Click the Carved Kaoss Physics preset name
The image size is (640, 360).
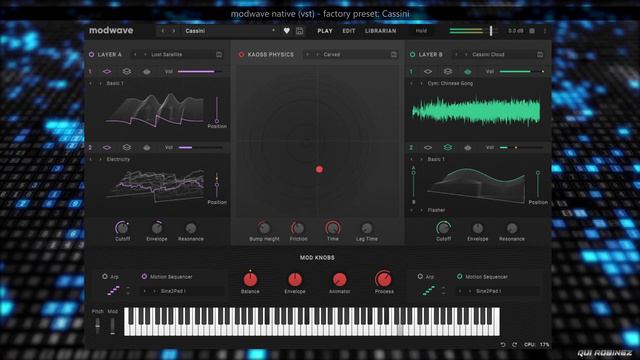pos(331,54)
